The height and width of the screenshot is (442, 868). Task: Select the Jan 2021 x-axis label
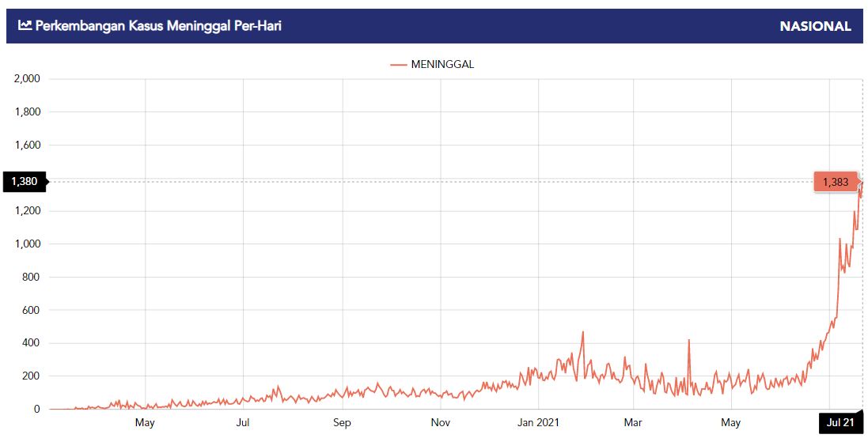click(538, 423)
